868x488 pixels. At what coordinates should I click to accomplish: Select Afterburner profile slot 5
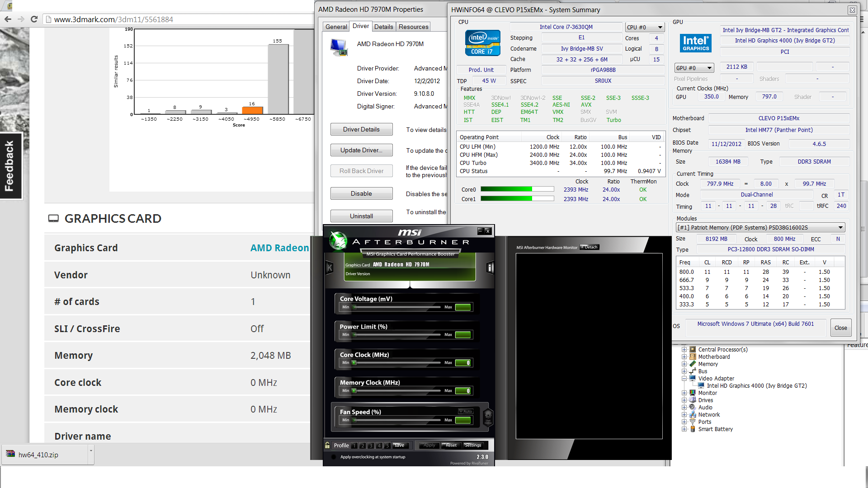pyautogui.click(x=387, y=446)
